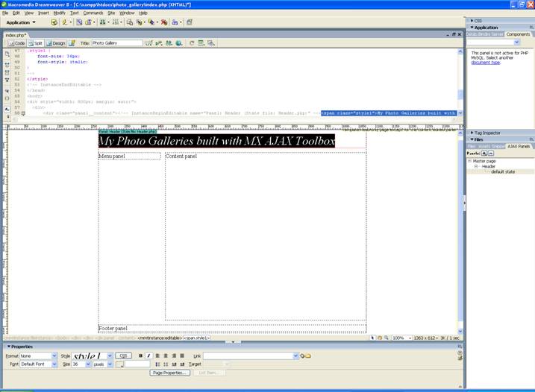Open the Commands menu
The width and height of the screenshot is (535, 392).
pos(93,13)
